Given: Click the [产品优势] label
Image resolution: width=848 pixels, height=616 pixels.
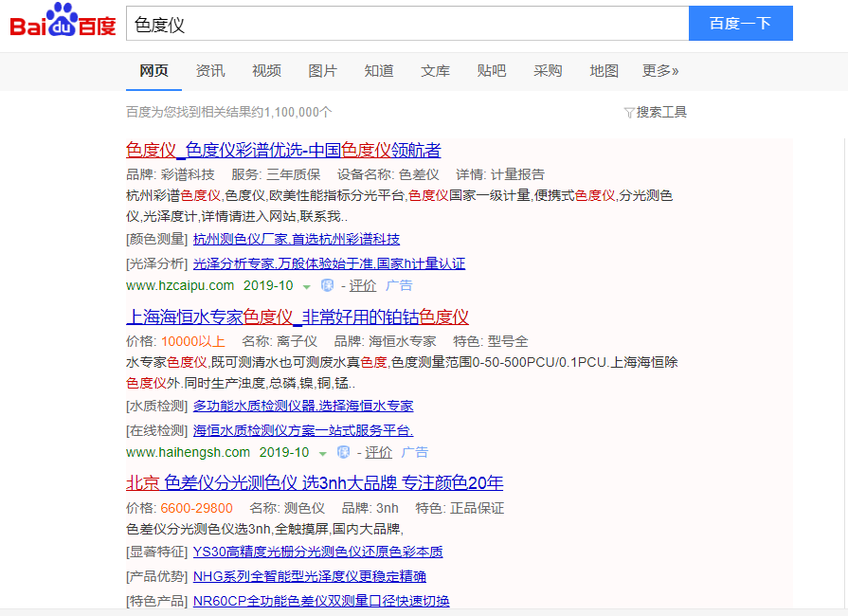Looking at the screenshot, I should [157, 576].
